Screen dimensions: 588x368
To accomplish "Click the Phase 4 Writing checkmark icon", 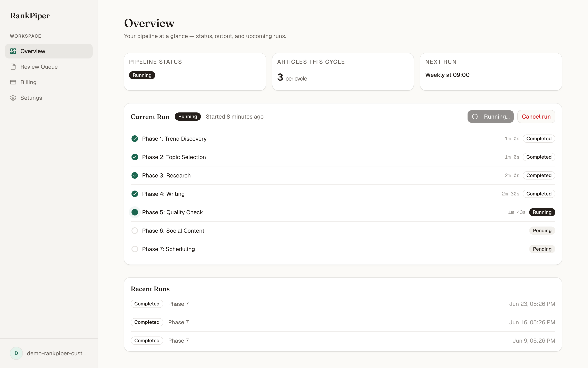I will (x=135, y=194).
